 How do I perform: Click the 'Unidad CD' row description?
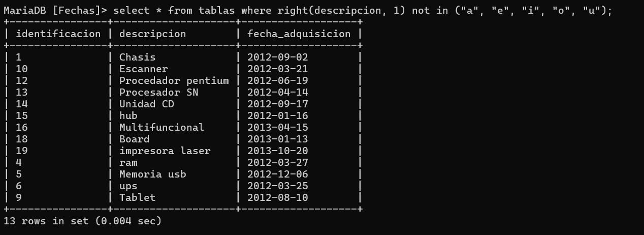146,104
